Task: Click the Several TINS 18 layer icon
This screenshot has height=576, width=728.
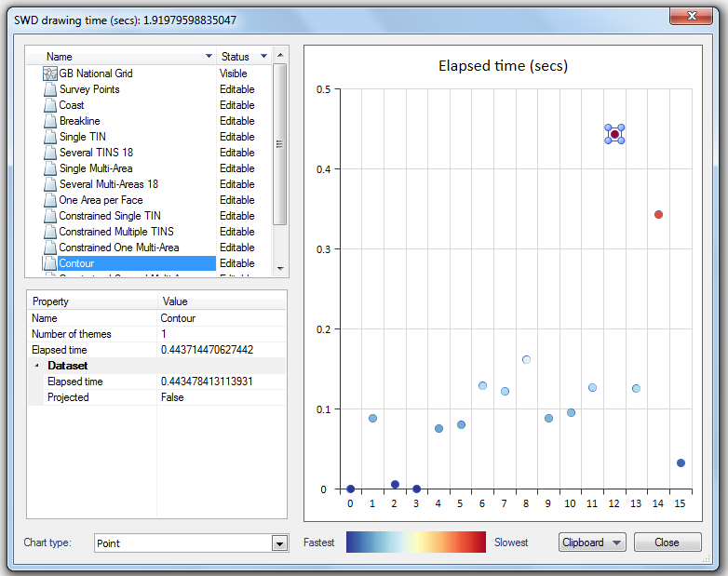Action: point(50,153)
